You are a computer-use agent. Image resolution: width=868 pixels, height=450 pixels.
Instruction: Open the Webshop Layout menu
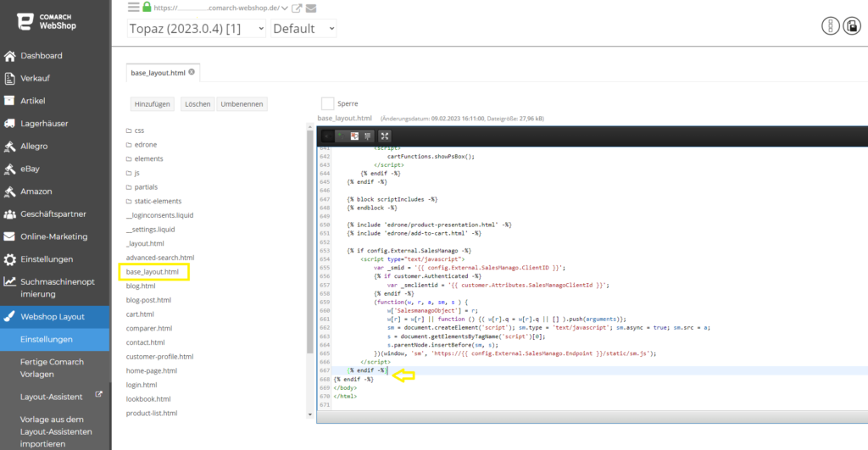tap(55, 317)
